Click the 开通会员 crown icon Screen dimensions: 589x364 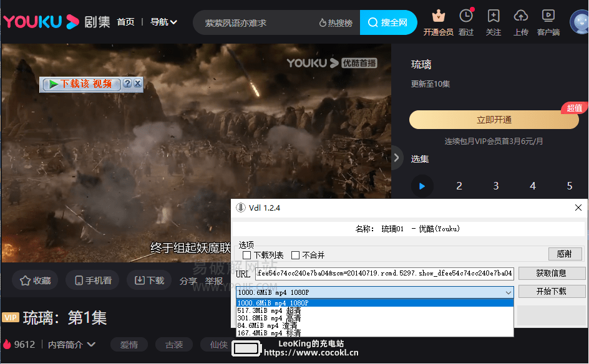439,16
